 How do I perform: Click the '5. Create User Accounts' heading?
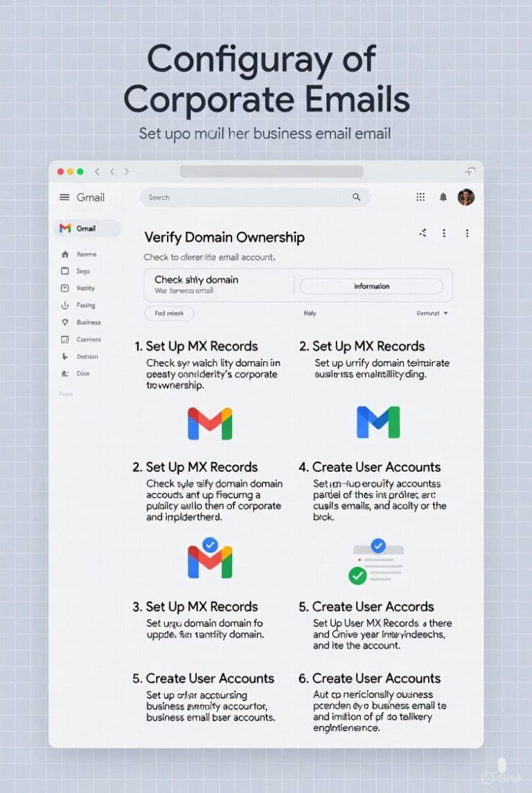[x=203, y=679]
